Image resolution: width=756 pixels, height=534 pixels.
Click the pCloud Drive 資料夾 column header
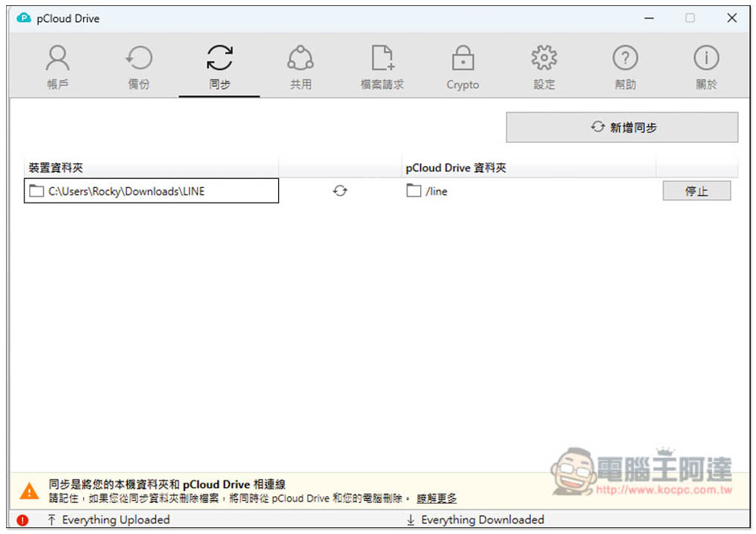[x=528, y=168]
